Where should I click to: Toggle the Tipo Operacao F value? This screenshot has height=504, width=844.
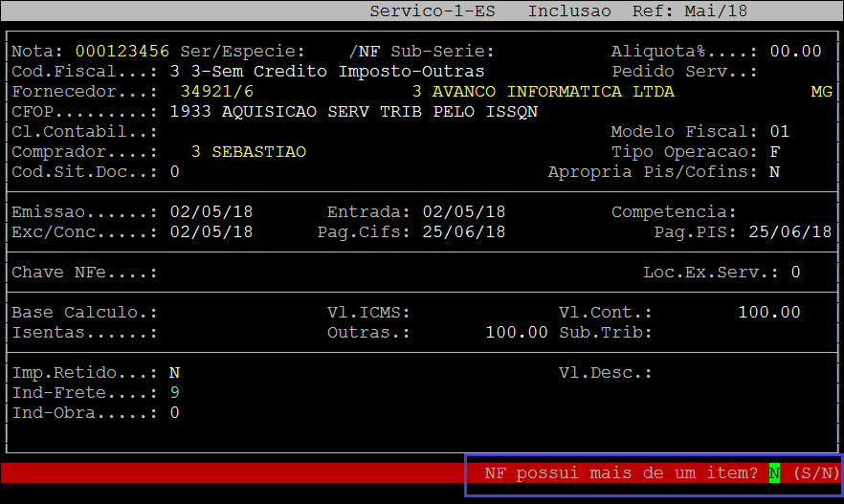[774, 152]
